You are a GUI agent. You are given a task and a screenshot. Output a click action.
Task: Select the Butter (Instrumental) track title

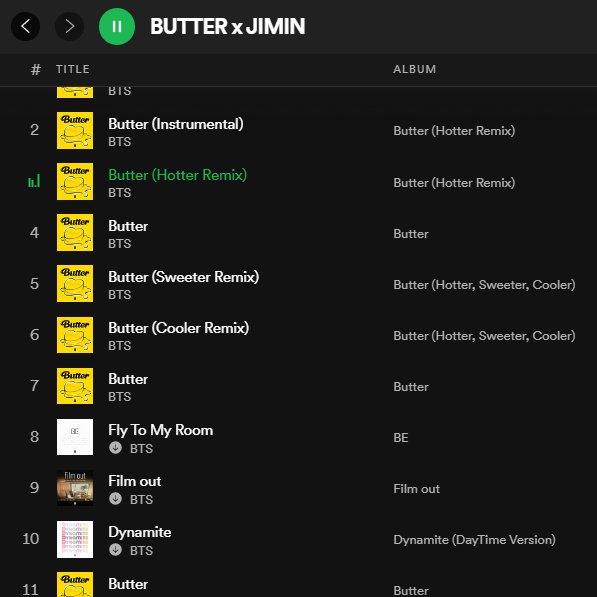click(x=176, y=124)
